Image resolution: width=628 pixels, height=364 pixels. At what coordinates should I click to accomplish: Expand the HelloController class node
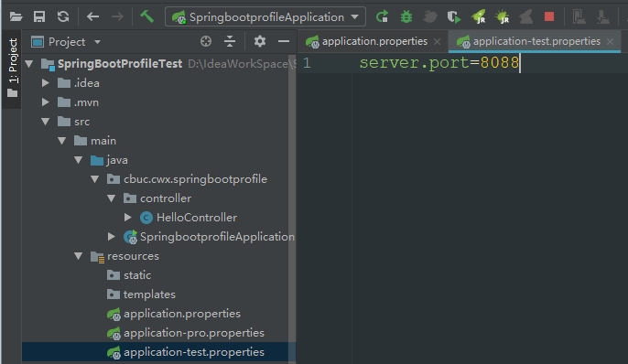pyautogui.click(x=128, y=217)
